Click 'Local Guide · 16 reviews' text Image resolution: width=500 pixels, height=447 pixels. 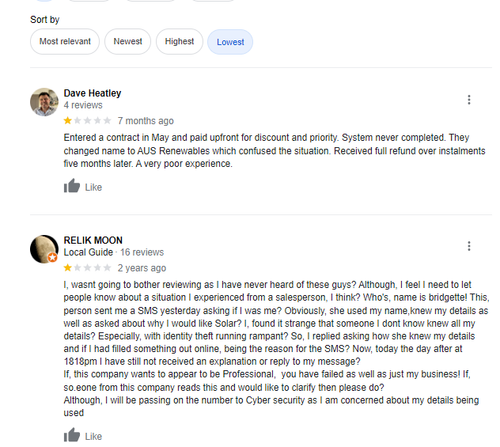pos(114,252)
